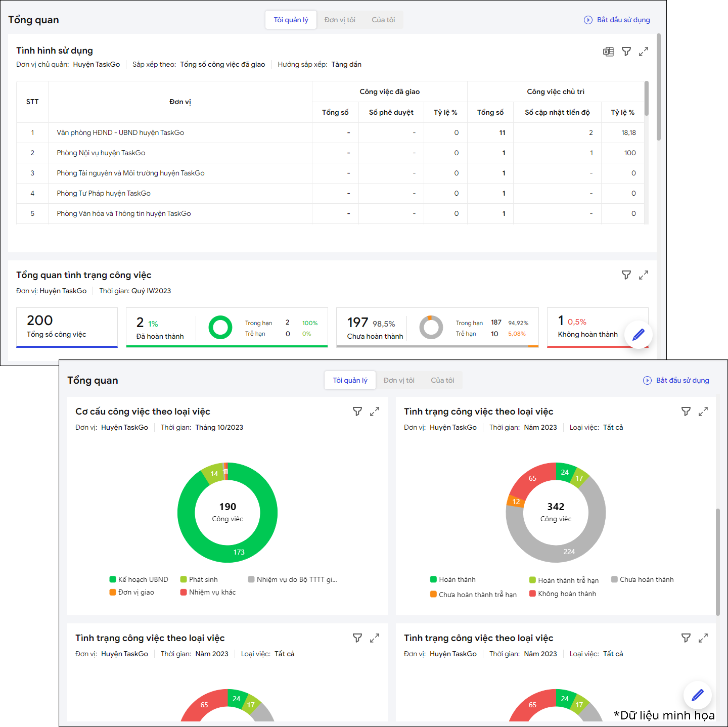Toggle Đơn vị giao legend item

[132, 592]
